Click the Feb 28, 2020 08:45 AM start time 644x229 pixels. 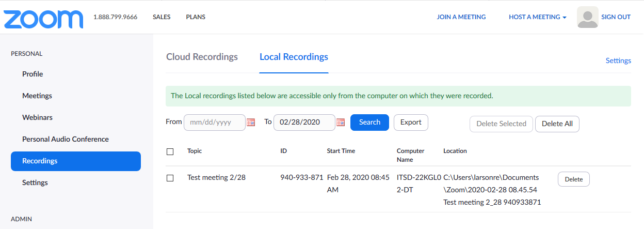click(358, 184)
